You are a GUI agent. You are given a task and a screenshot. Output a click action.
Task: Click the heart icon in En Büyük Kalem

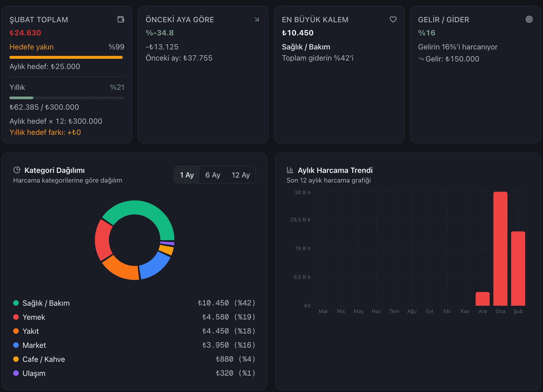click(x=393, y=19)
